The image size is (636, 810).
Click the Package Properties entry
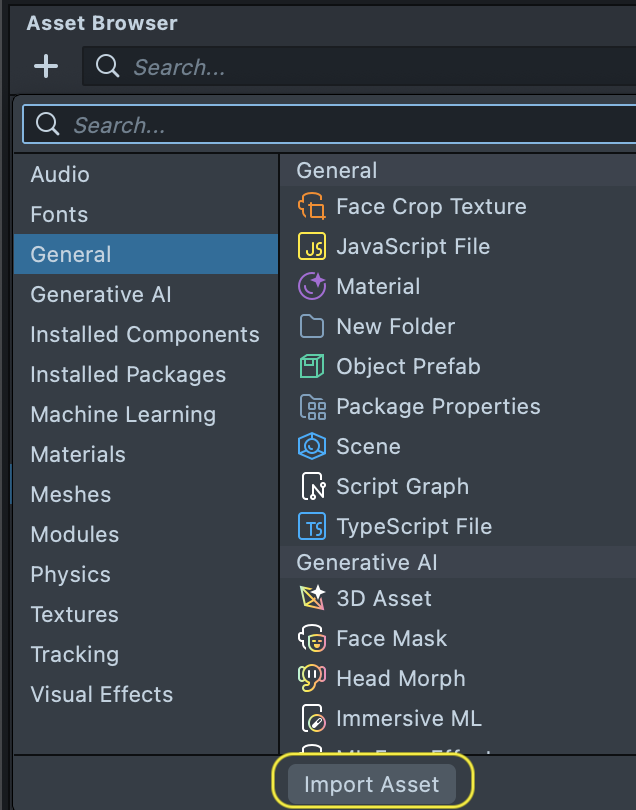tap(438, 407)
